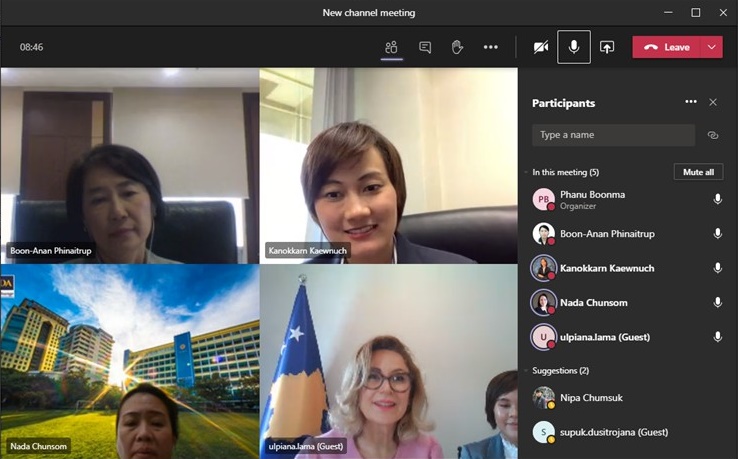Image resolution: width=738 pixels, height=459 pixels.
Task: Click the 08:46 meeting timer
Action: coord(32,47)
